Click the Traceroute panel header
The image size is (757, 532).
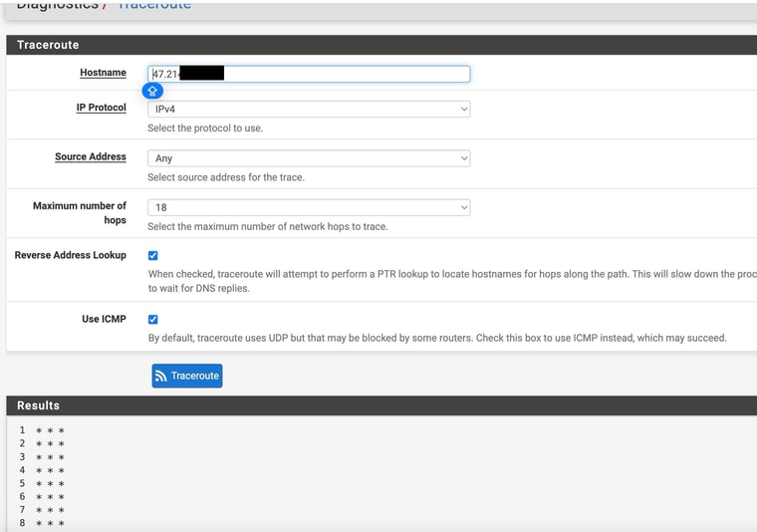point(381,45)
